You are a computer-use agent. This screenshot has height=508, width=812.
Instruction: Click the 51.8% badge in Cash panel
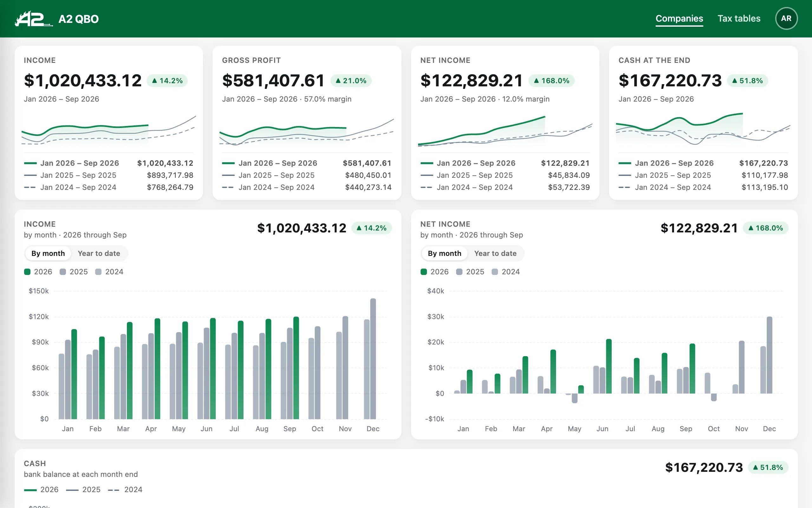pos(768,467)
